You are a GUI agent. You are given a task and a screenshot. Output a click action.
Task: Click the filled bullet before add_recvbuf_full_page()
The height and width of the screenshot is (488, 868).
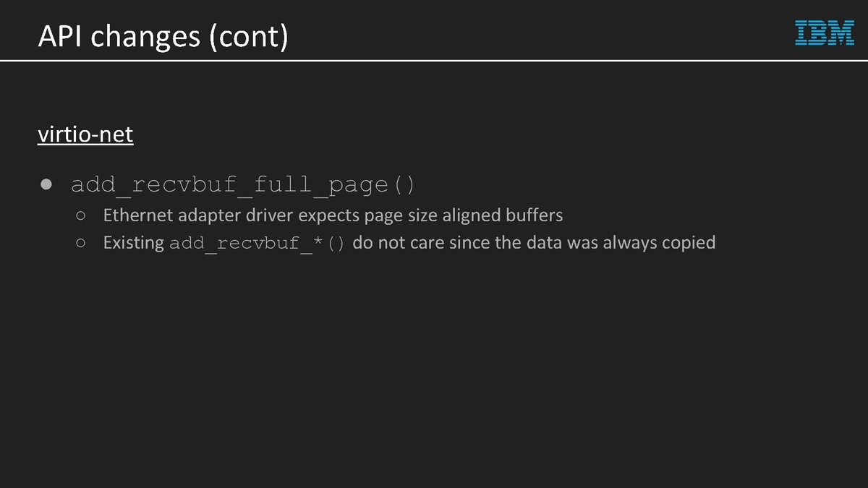point(46,184)
